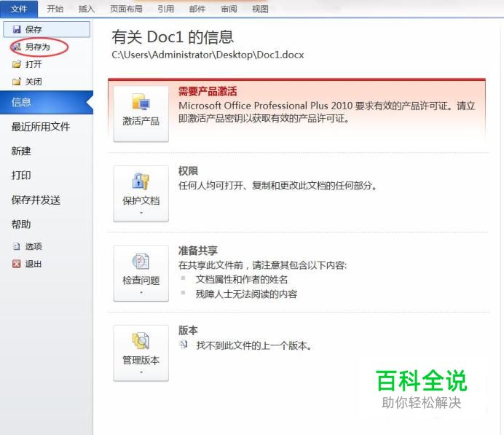Switch to the 插入 (Insert) tab
Screen dimensions: 504x435
pos(87,9)
